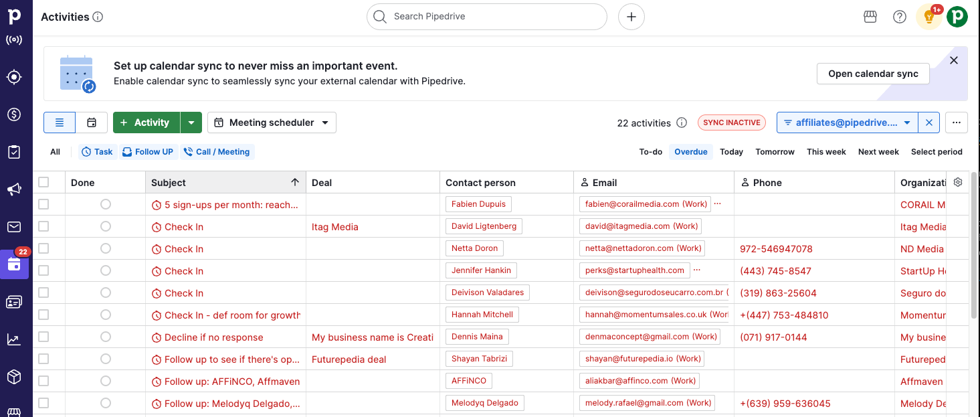Image resolution: width=980 pixels, height=417 pixels.
Task: Click the Search Pipedrive field
Action: click(486, 17)
